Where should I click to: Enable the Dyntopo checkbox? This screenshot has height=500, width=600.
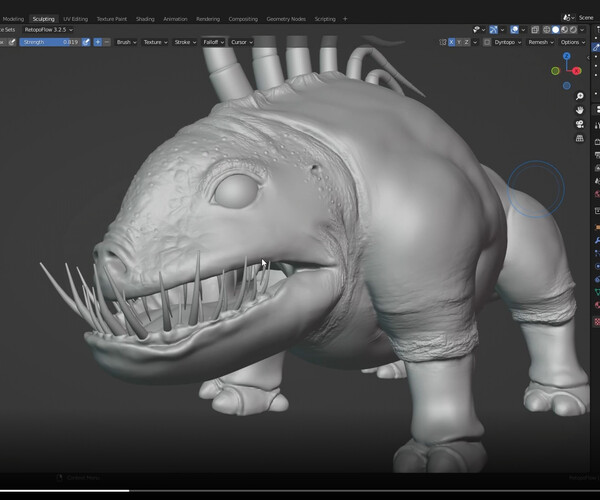tap(489, 42)
